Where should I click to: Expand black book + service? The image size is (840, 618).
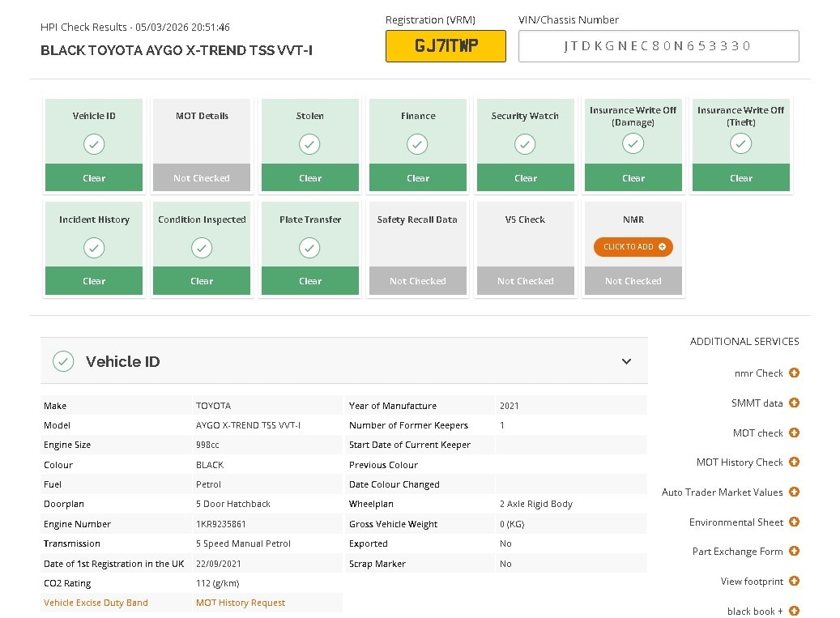[794, 611]
